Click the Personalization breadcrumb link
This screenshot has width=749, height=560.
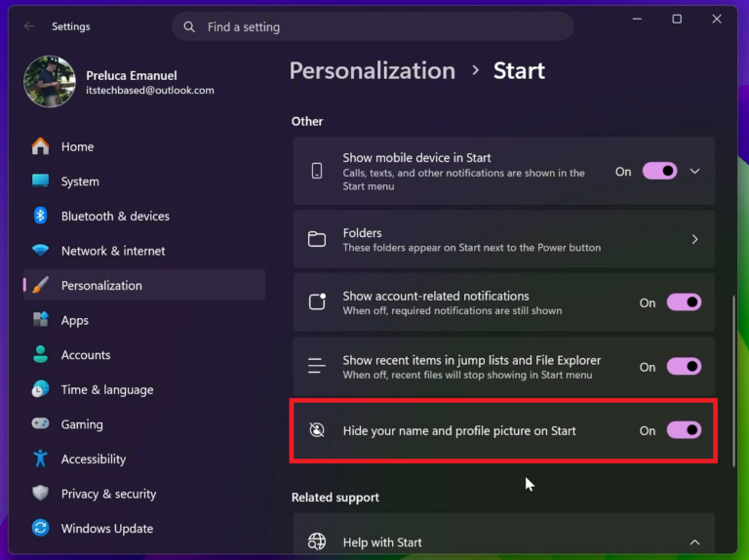click(x=373, y=70)
